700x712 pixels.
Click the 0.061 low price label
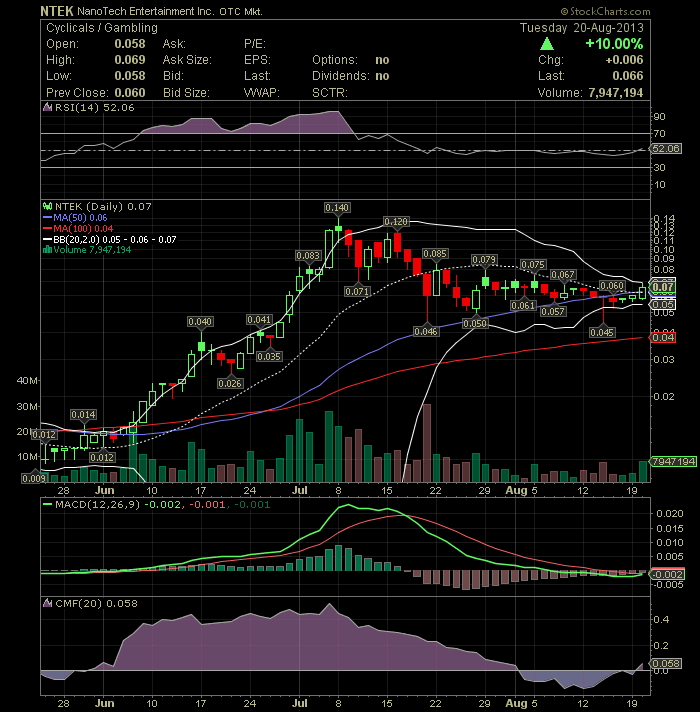pyautogui.click(x=523, y=305)
